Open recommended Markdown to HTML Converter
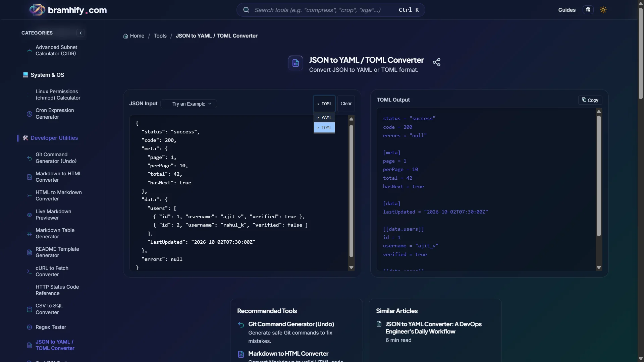Screen dimensions: 644x362 click(x=288, y=354)
